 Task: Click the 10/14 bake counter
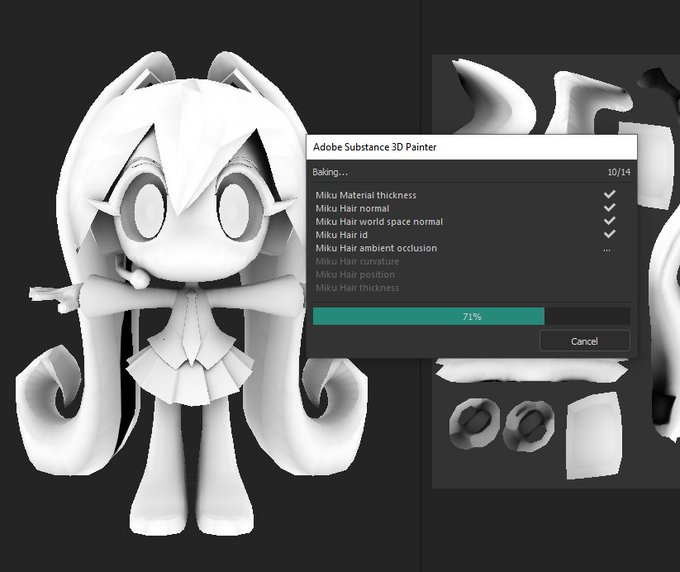point(619,172)
